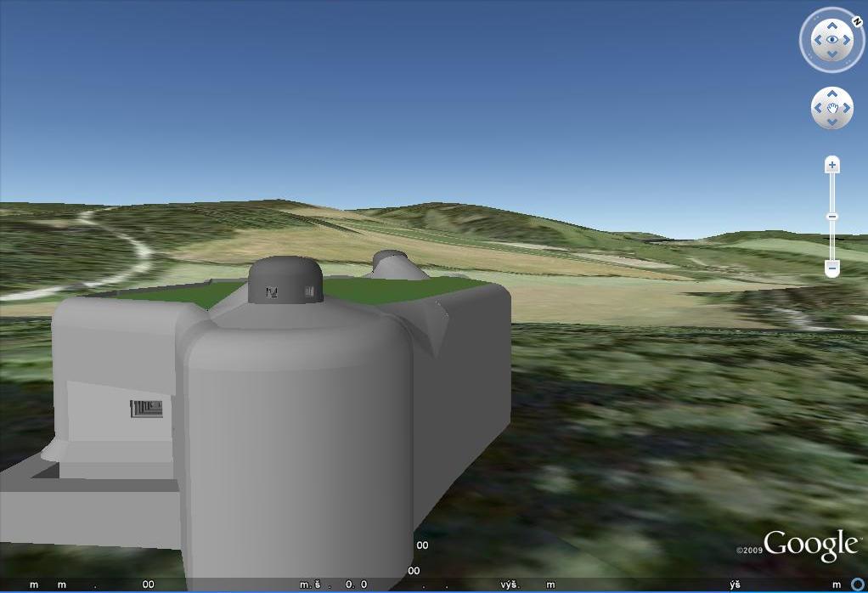Zoom in with the plus button
The image size is (868, 593).
pos(832,165)
